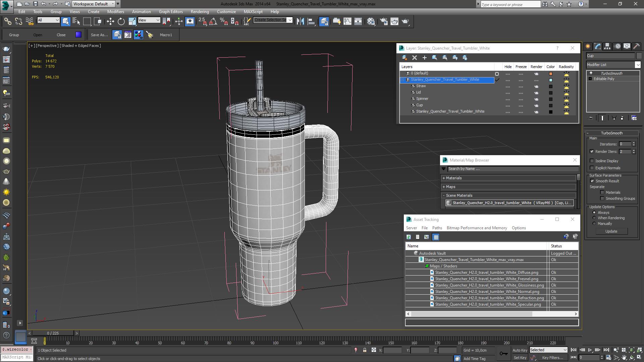
Task: Create new layer in Layer dialog
Action: click(405, 58)
